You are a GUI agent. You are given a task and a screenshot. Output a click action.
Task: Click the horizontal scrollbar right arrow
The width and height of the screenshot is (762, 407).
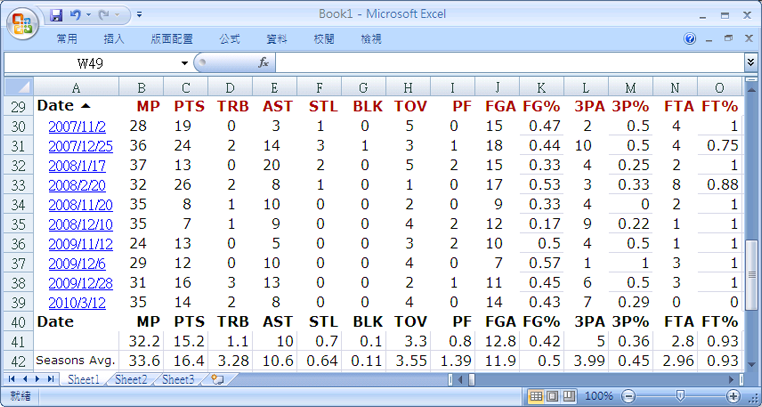(x=732, y=379)
